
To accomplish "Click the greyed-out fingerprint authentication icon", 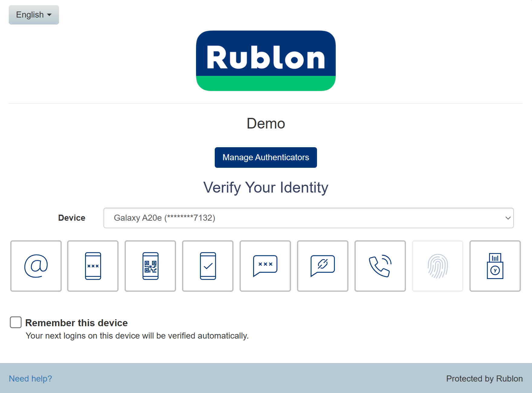I will 438,266.
